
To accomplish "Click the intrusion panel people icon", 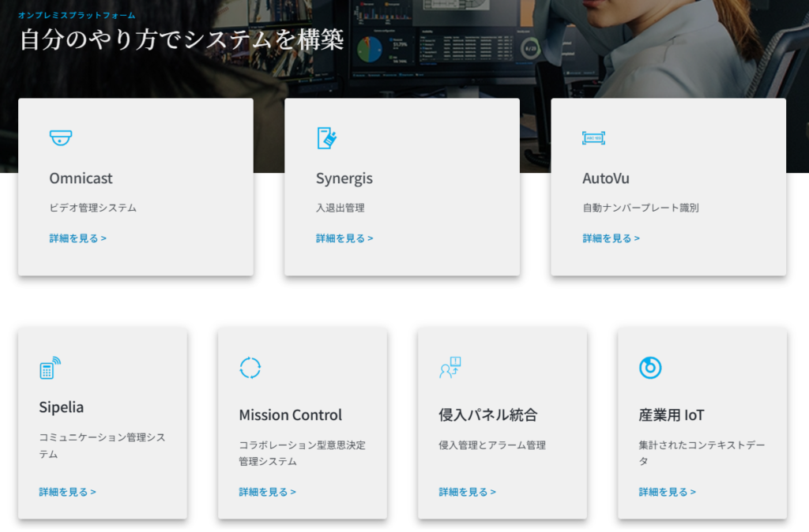I will 450,368.
